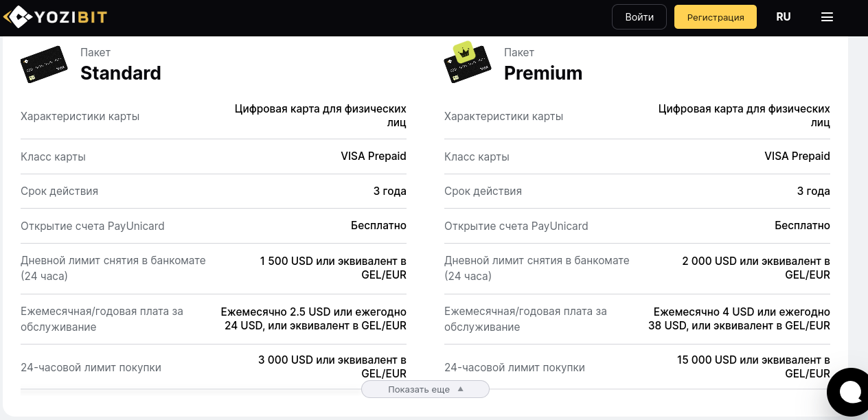Click 'Характеристики карты' label in Standard
868x420 pixels.
click(x=80, y=116)
